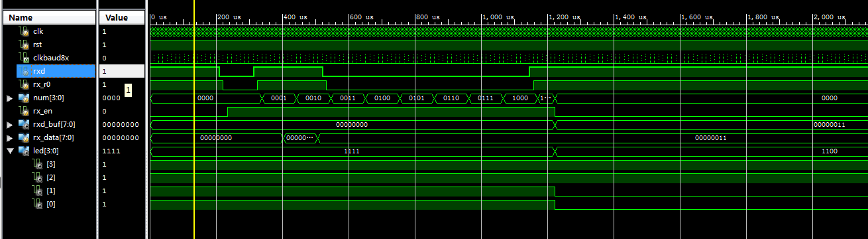This screenshot has width=868, height=239.
Task: Expand the num[3:0] bus
Action: coord(9,98)
